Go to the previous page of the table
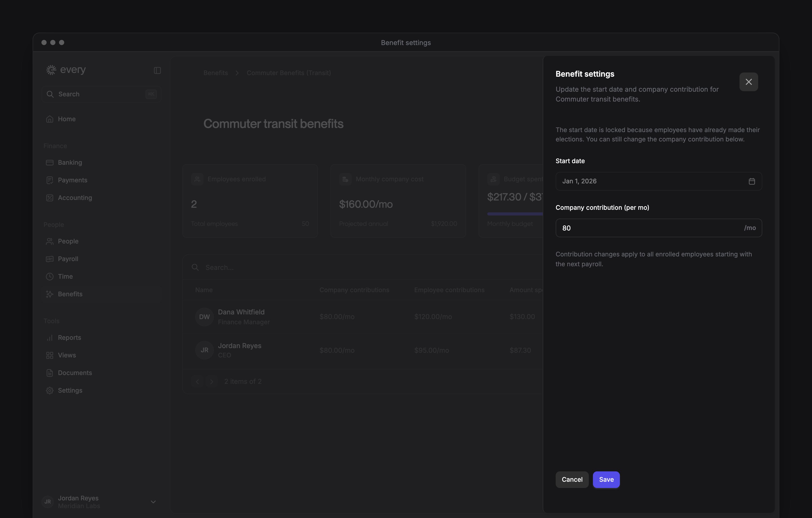The image size is (812, 518). pyautogui.click(x=197, y=382)
